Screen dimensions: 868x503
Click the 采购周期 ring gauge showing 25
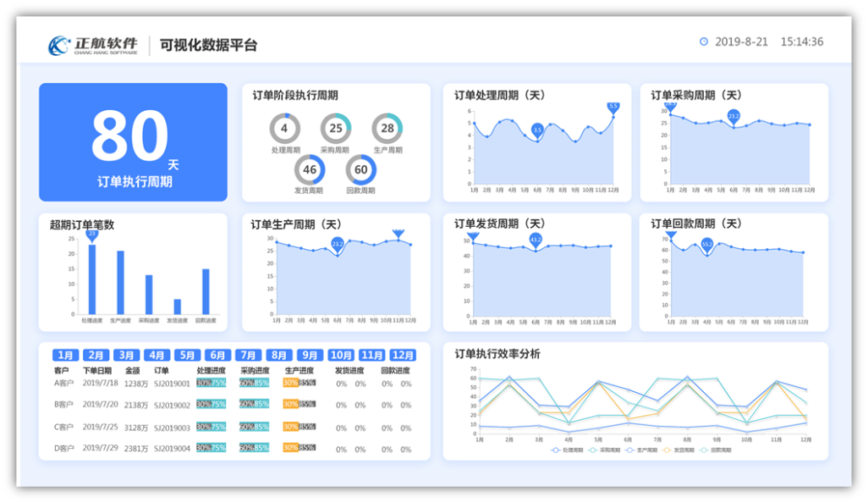(336, 129)
